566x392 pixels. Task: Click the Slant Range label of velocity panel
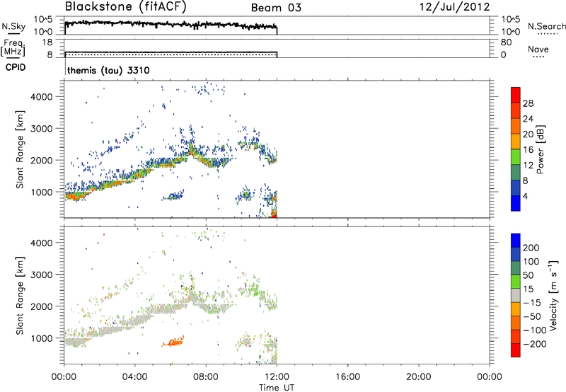20,296
